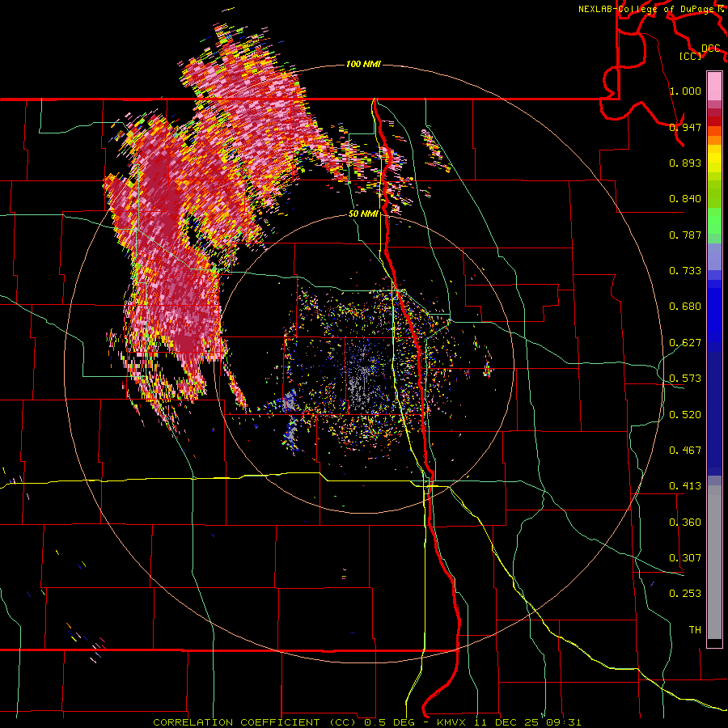This screenshot has height=728, width=728.
Task: Click the 0.253 scale value
Action: (x=685, y=594)
